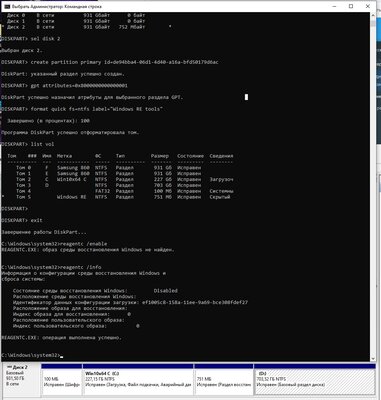Click the console scrollbar down arrow
The height and width of the screenshot is (400, 381).
[373, 358]
